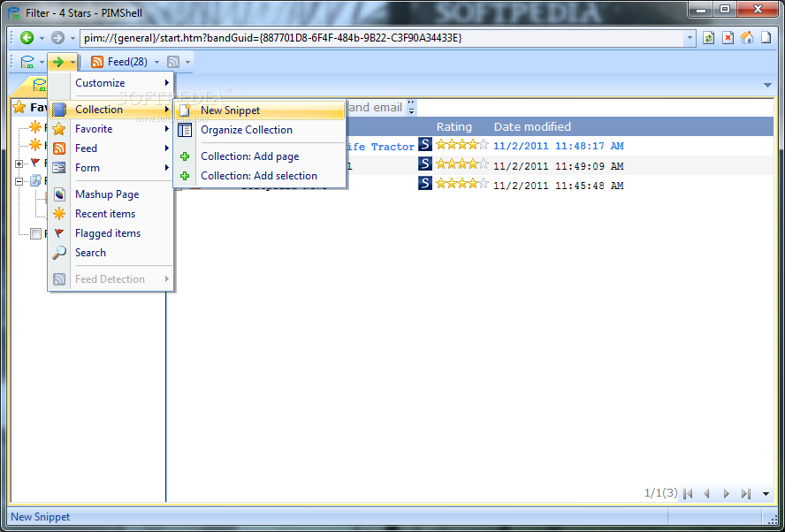This screenshot has width=785, height=532.
Task: Click the orange Feed(28) RSS icon
Action: (97, 62)
